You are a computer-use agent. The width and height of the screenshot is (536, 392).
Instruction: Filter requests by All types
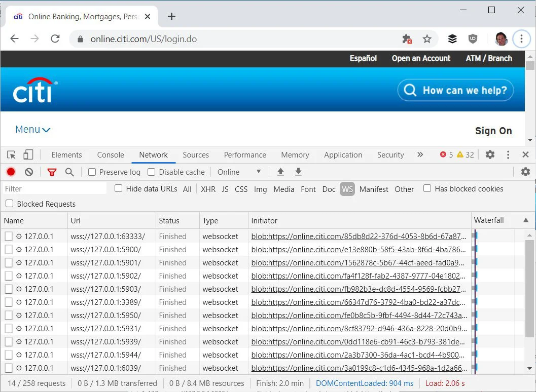[187, 189]
